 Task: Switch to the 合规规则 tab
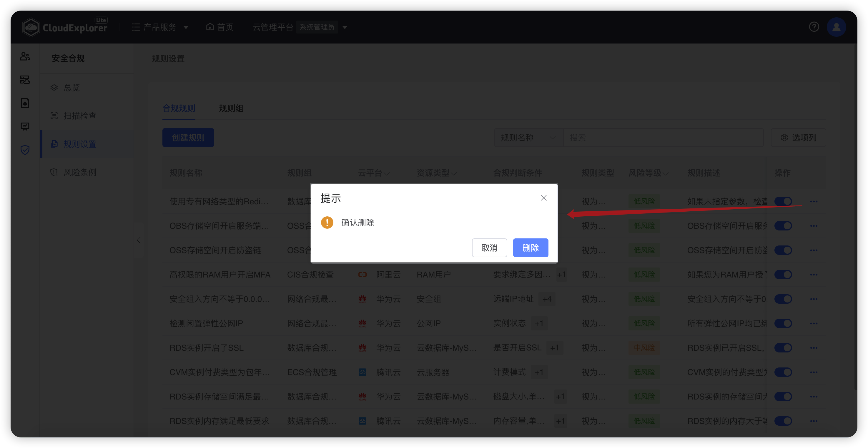[x=179, y=108]
